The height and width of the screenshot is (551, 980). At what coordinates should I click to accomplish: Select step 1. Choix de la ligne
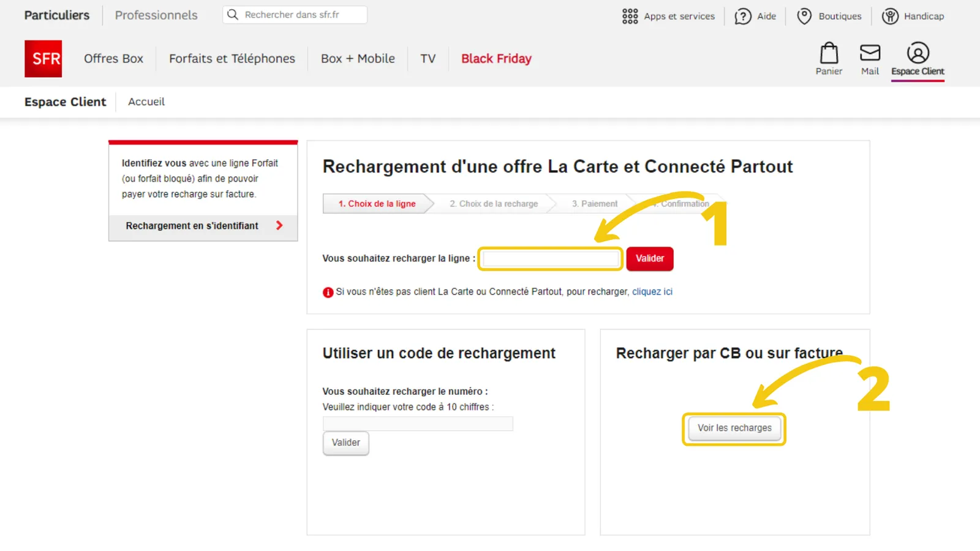tap(377, 204)
